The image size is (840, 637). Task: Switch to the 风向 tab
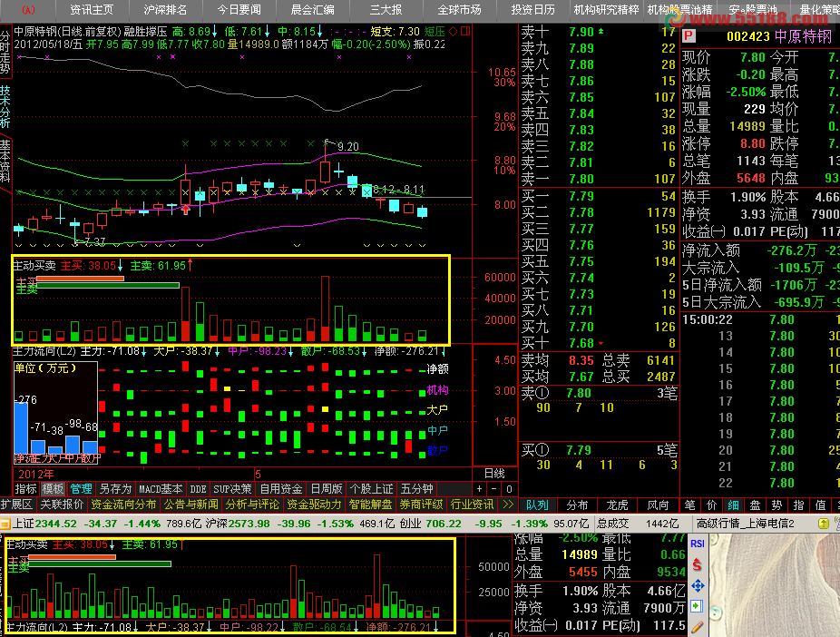coord(658,505)
